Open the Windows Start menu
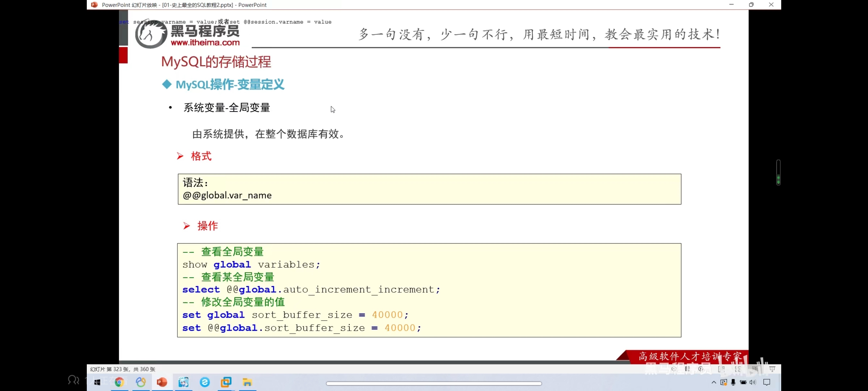The image size is (868, 391). pos(98,382)
